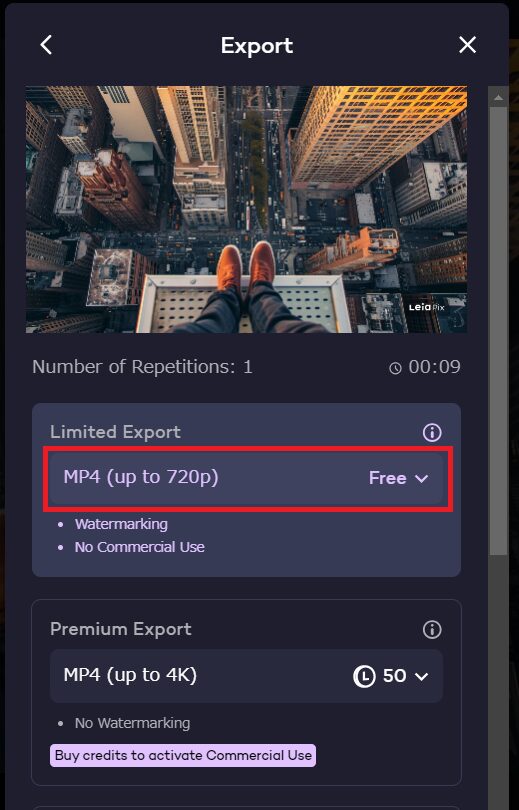Image resolution: width=519 pixels, height=810 pixels.
Task: Click the vertical scrollbar thumb
Action: pos(498,331)
